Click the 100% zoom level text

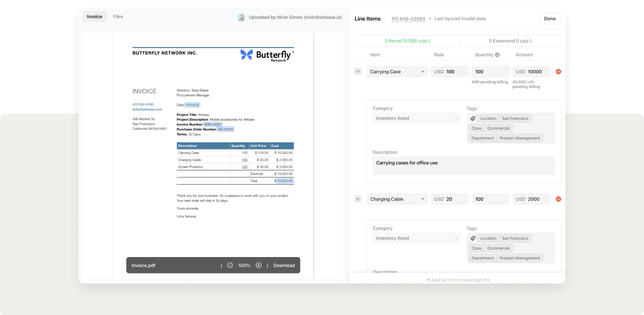click(x=244, y=265)
